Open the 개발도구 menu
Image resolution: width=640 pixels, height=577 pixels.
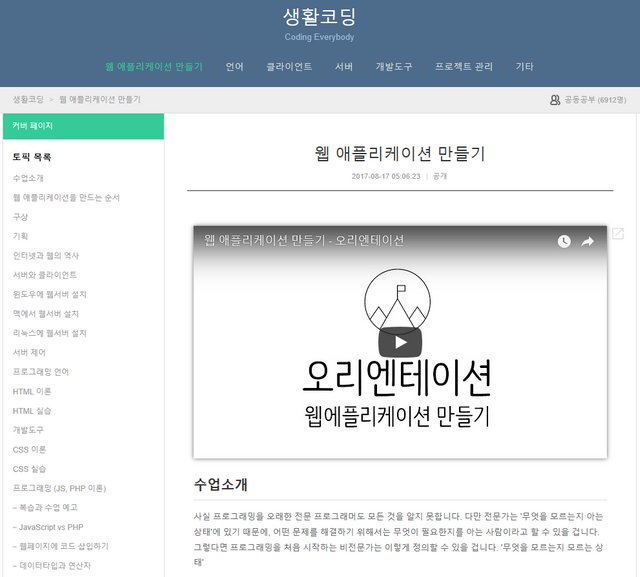pyautogui.click(x=394, y=67)
